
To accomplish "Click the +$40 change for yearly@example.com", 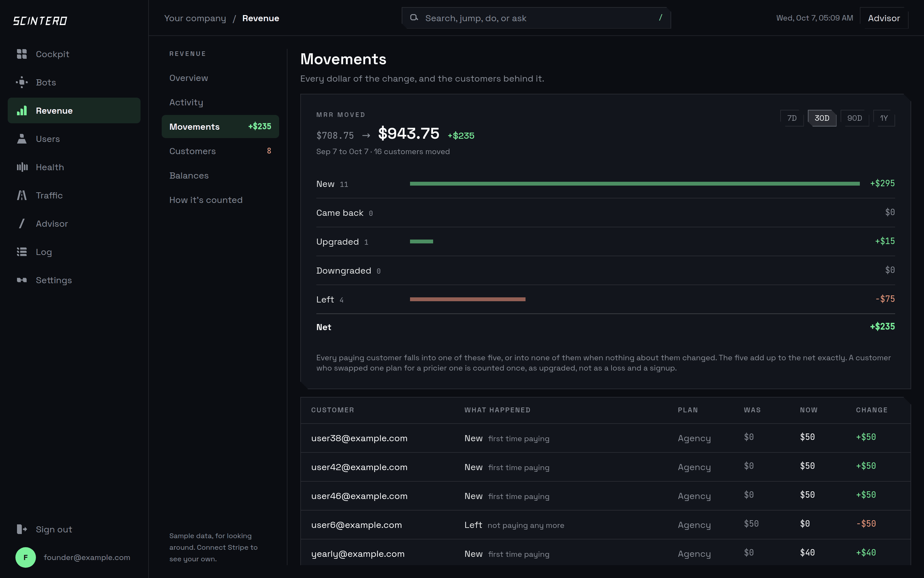I will [x=866, y=552].
